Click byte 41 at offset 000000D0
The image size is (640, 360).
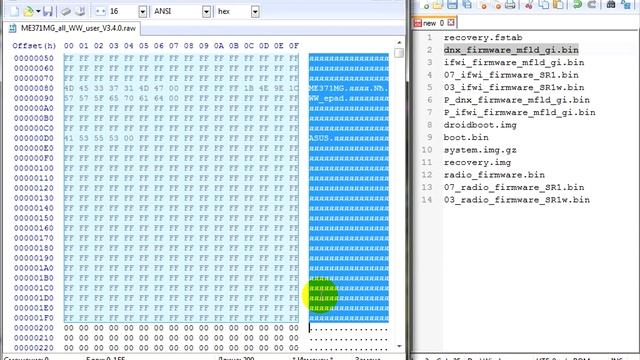click(69, 138)
